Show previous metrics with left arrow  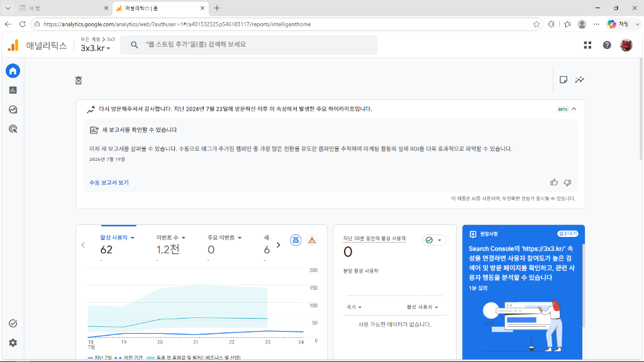pos(84,245)
